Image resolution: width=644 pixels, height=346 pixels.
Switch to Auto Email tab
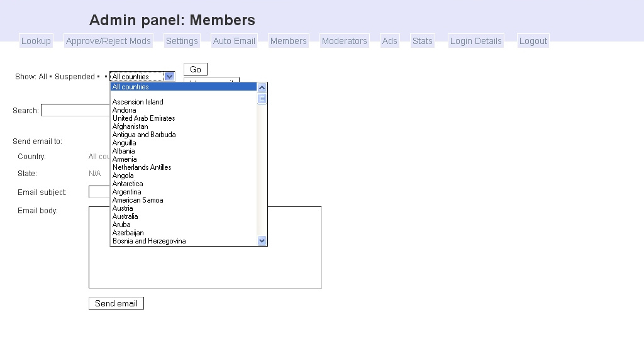[234, 41]
